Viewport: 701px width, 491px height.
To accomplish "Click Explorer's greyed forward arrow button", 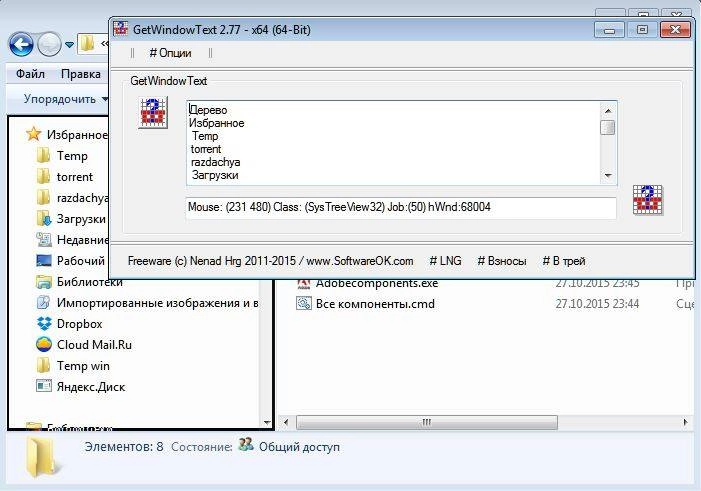I will pyautogui.click(x=49, y=44).
